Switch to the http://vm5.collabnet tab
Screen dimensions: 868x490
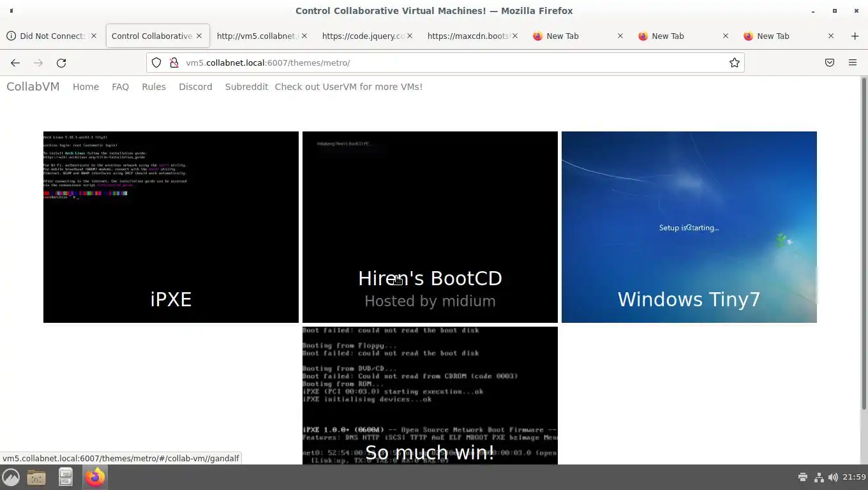pos(262,36)
